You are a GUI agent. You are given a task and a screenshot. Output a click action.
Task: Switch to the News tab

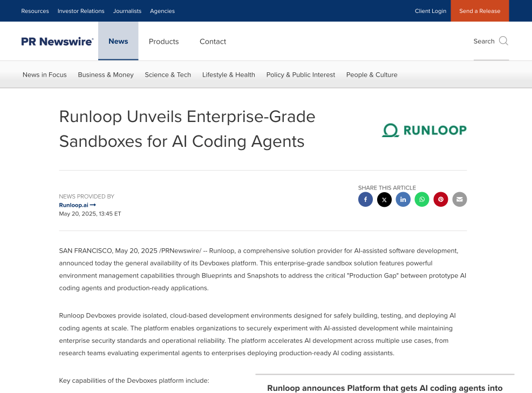118,41
